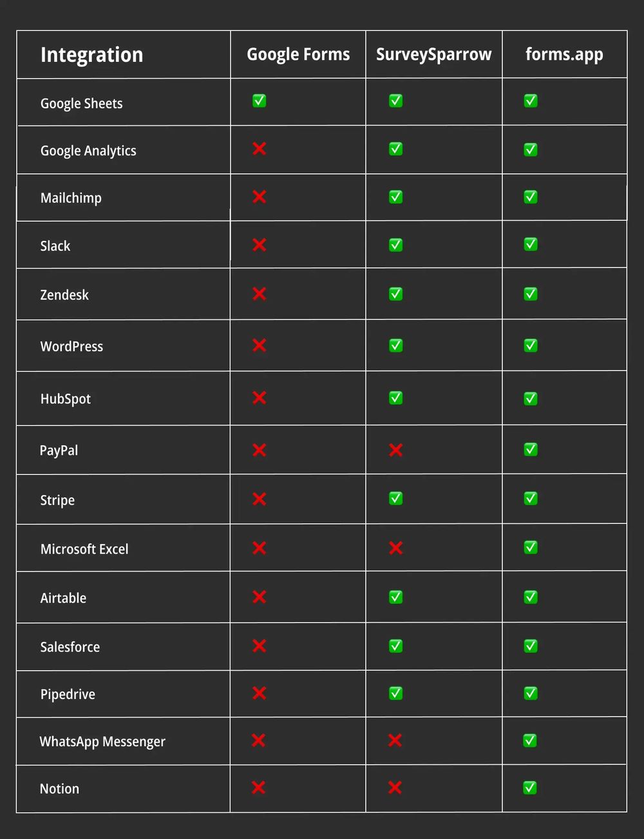The height and width of the screenshot is (839, 644).
Task: Click the Airtable row label
Action: 63,598
